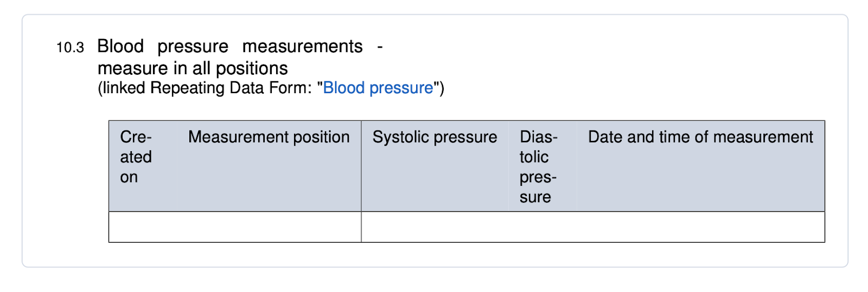Click the opening parenthesis before "linked"
Viewport: 868px width, 292px height.
100,88
